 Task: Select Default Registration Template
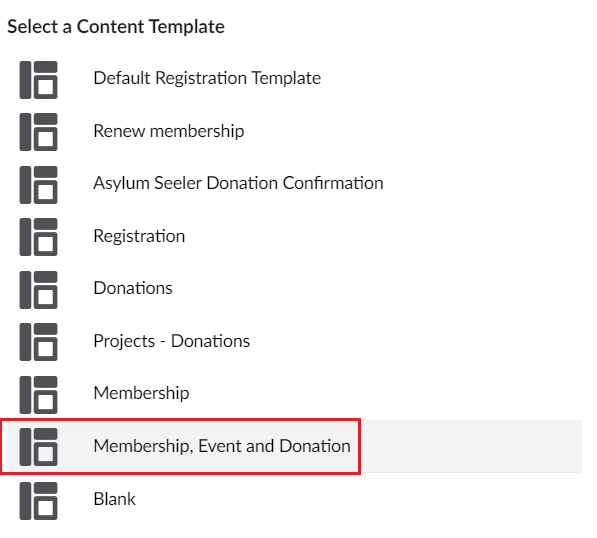pyautogui.click(x=207, y=78)
